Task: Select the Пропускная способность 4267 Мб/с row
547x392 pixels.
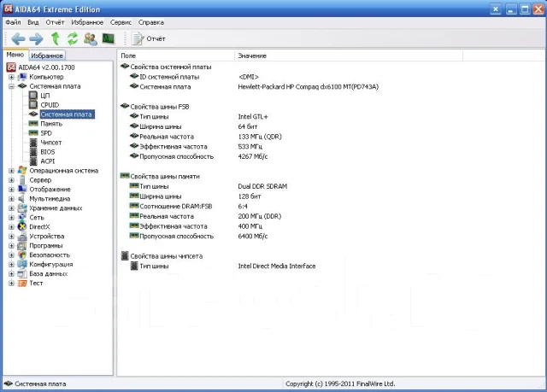Action: tap(199, 156)
